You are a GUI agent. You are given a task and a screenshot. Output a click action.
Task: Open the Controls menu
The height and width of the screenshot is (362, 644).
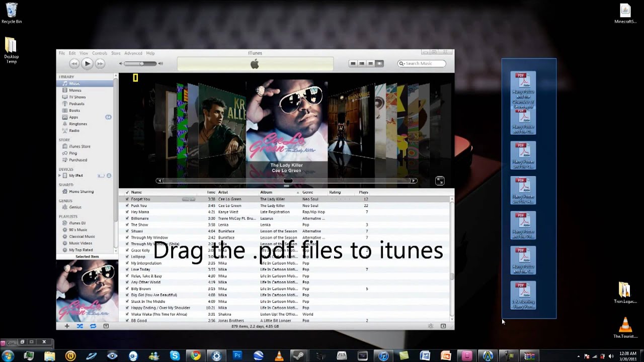pyautogui.click(x=100, y=53)
